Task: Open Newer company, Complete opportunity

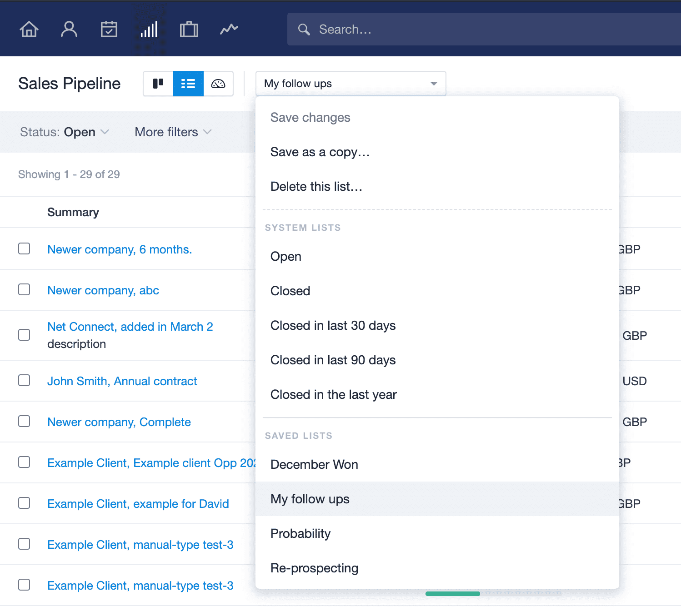Action: 119,422
